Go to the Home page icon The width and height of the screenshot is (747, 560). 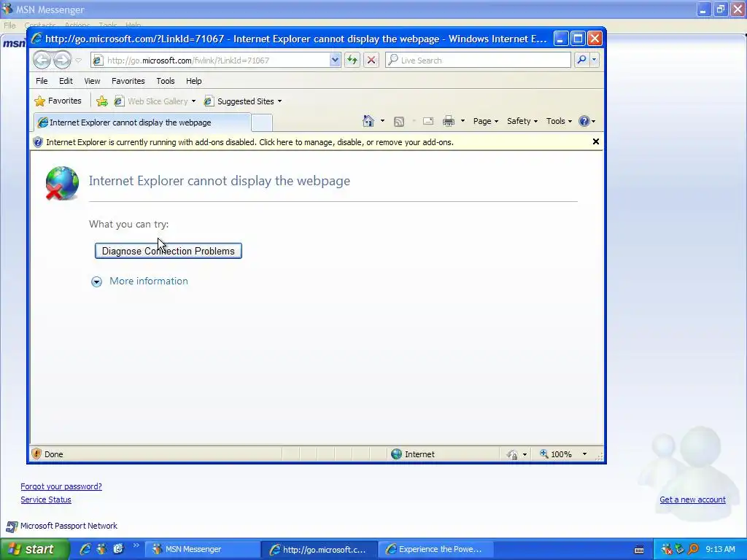[368, 121]
